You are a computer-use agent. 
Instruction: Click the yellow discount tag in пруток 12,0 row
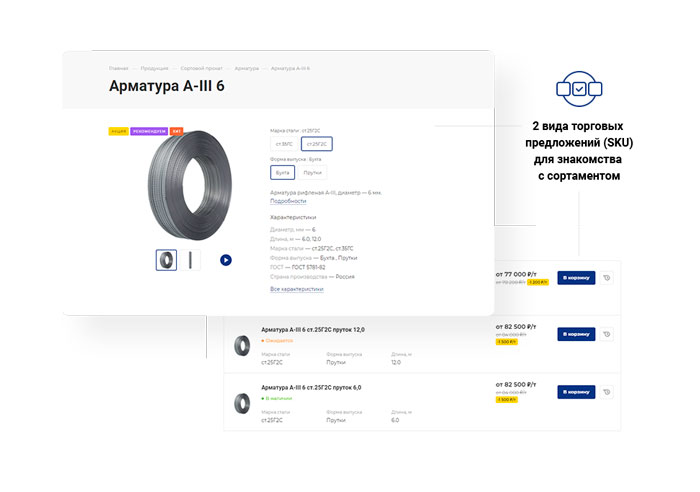pos(507,342)
